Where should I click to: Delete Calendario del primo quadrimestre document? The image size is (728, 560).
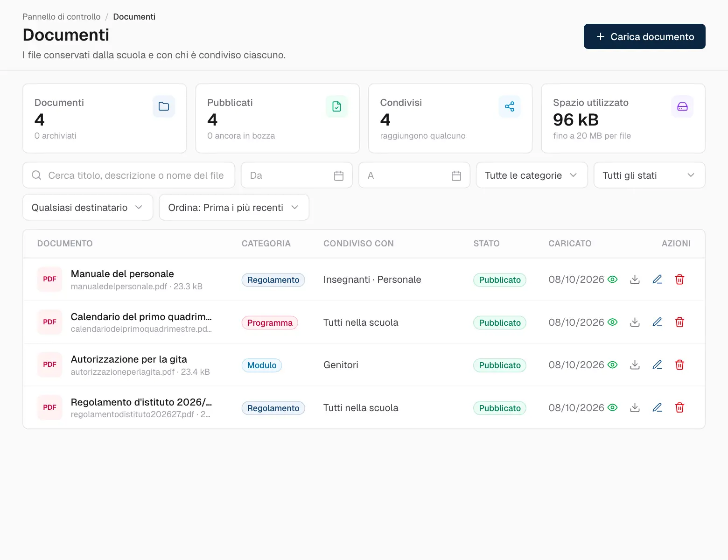click(x=679, y=322)
